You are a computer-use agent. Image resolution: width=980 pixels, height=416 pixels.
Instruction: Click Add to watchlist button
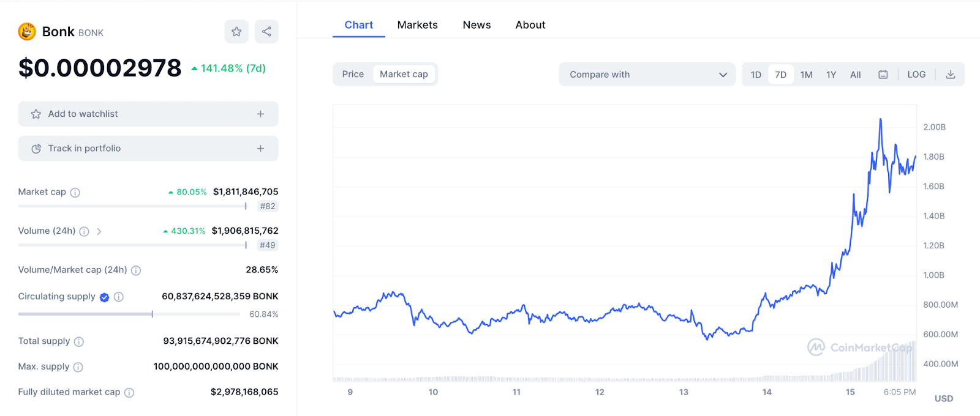click(x=148, y=114)
